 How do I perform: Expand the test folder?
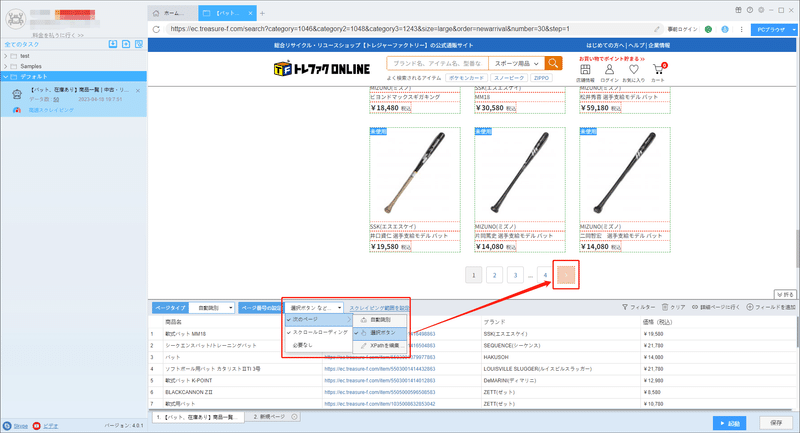click(x=6, y=56)
